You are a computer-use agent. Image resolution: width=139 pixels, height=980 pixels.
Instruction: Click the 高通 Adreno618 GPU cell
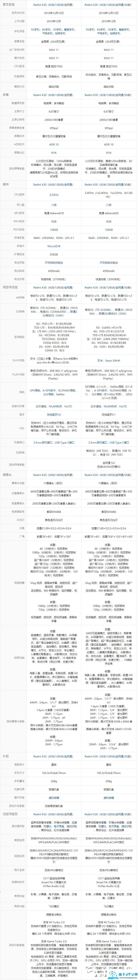(54, 213)
